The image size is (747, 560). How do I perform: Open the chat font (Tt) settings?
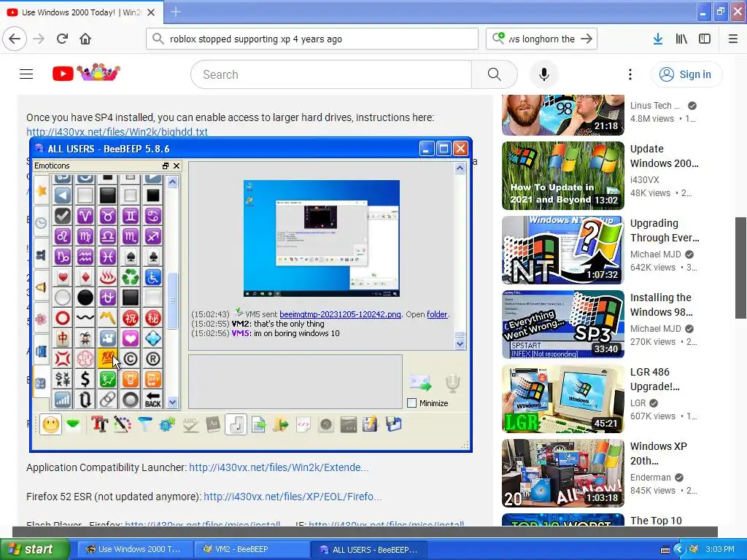point(99,424)
